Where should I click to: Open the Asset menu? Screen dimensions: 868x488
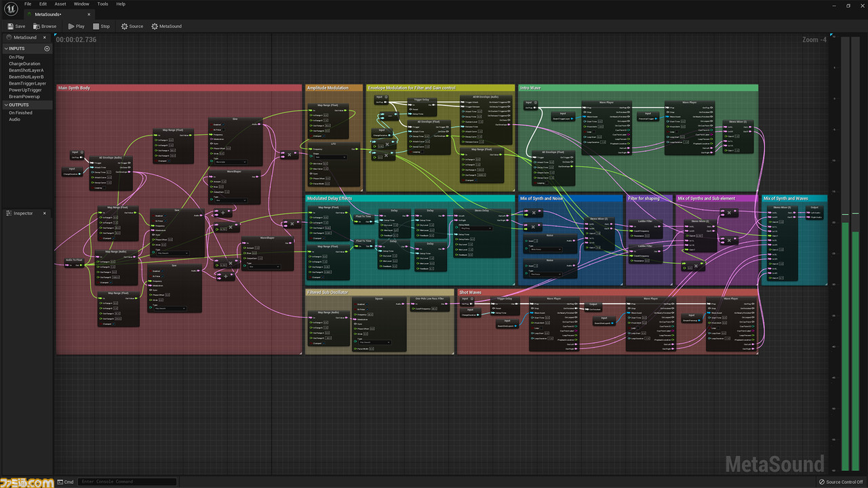coord(60,4)
